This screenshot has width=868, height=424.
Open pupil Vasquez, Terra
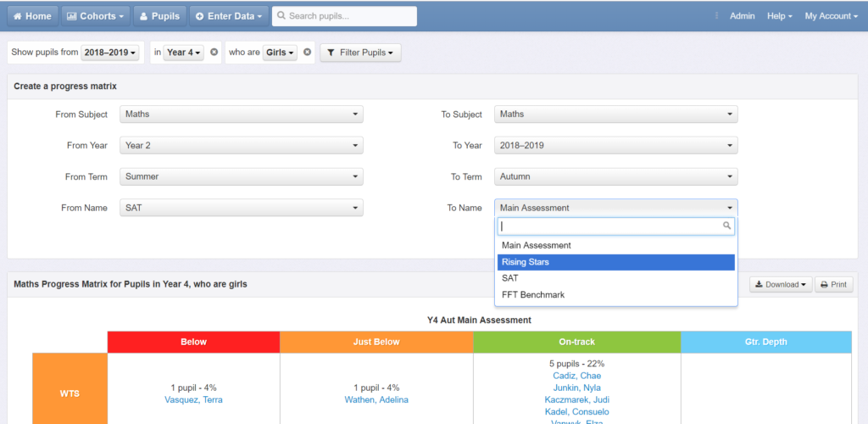[x=193, y=399]
